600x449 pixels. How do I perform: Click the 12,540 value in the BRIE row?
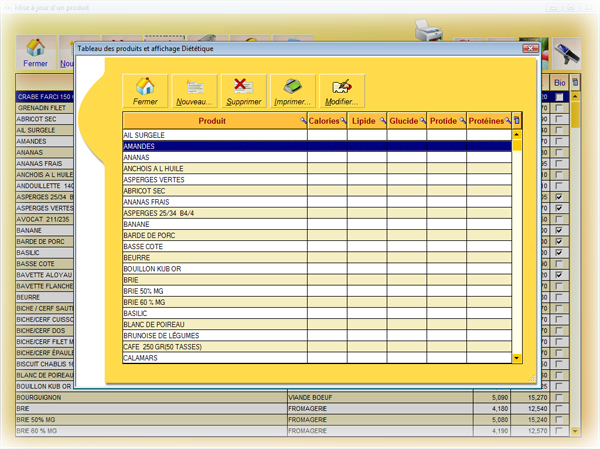[x=537, y=408]
